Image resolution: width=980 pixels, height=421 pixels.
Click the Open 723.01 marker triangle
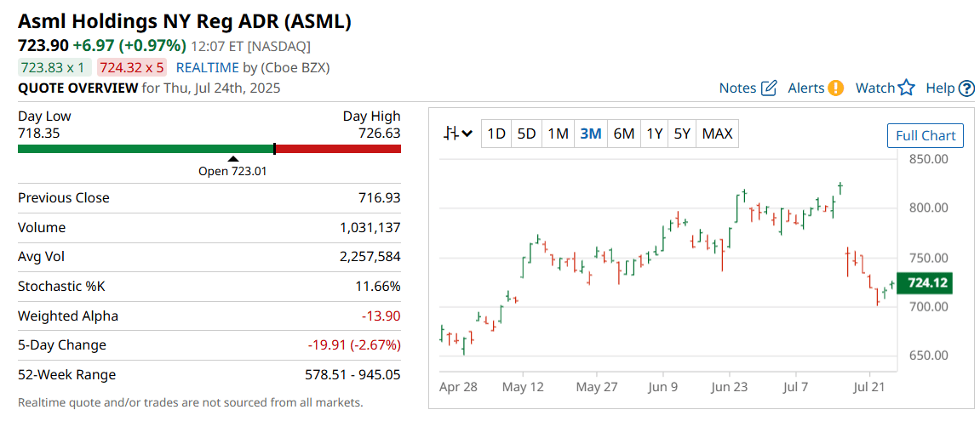coord(232,159)
